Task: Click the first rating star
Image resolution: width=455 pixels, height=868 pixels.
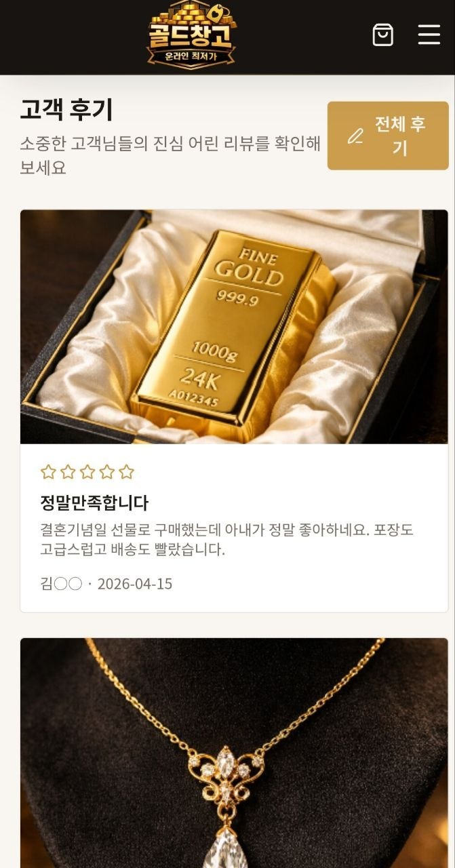Action: (x=48, y=472)
